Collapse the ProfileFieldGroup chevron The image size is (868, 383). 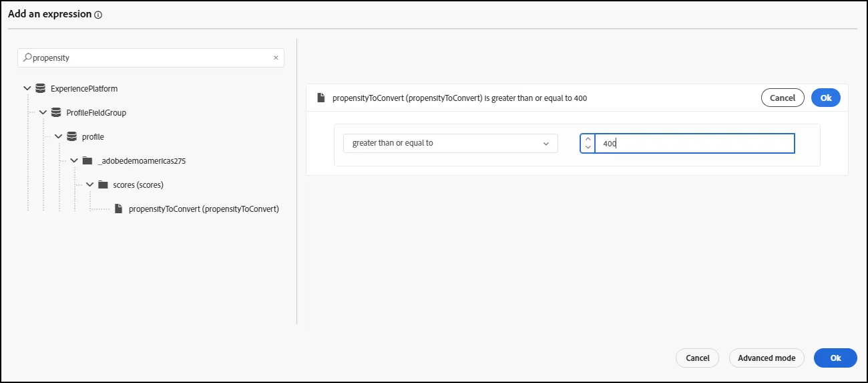(x=43, y=112)
